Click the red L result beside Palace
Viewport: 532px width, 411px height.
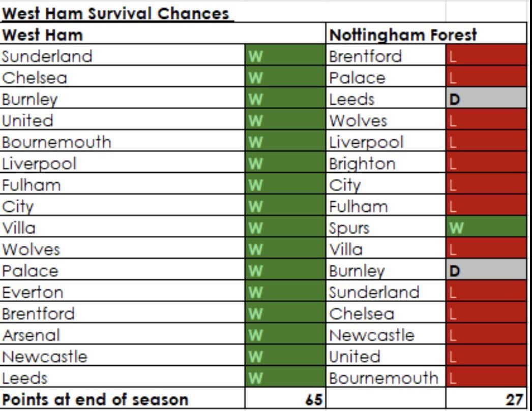(x=486, y=78)
